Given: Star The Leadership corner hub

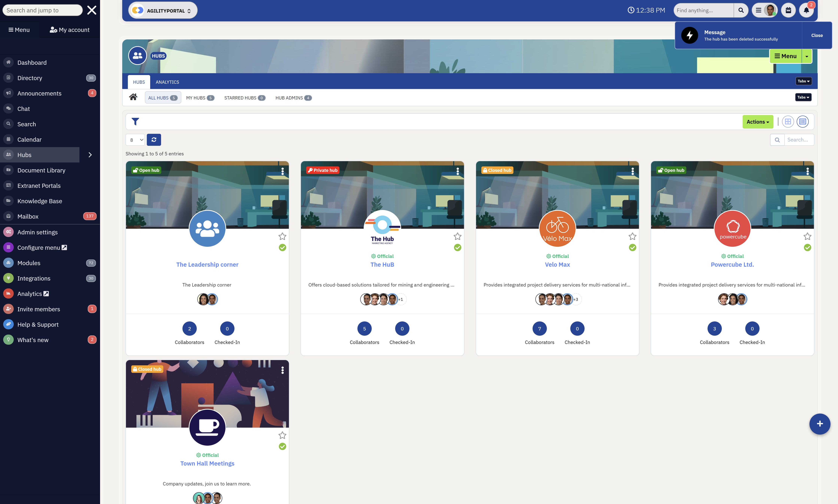Looking at the screenshot, I should coord(282,236).
